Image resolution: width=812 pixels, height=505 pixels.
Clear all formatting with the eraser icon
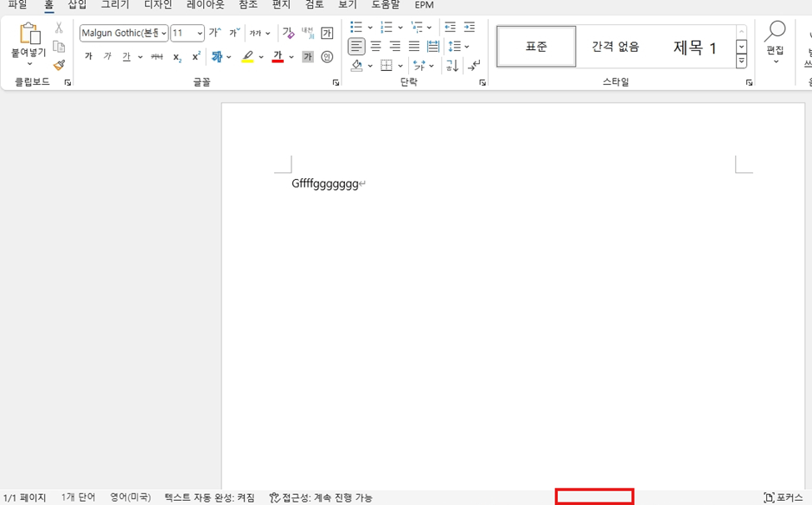click(288, 33)
